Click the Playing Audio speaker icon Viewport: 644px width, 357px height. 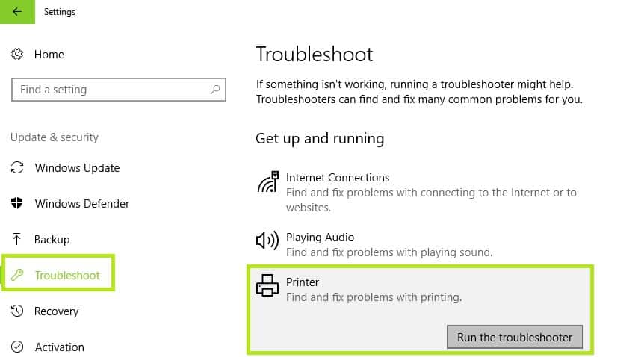click(x=267, y=240)
